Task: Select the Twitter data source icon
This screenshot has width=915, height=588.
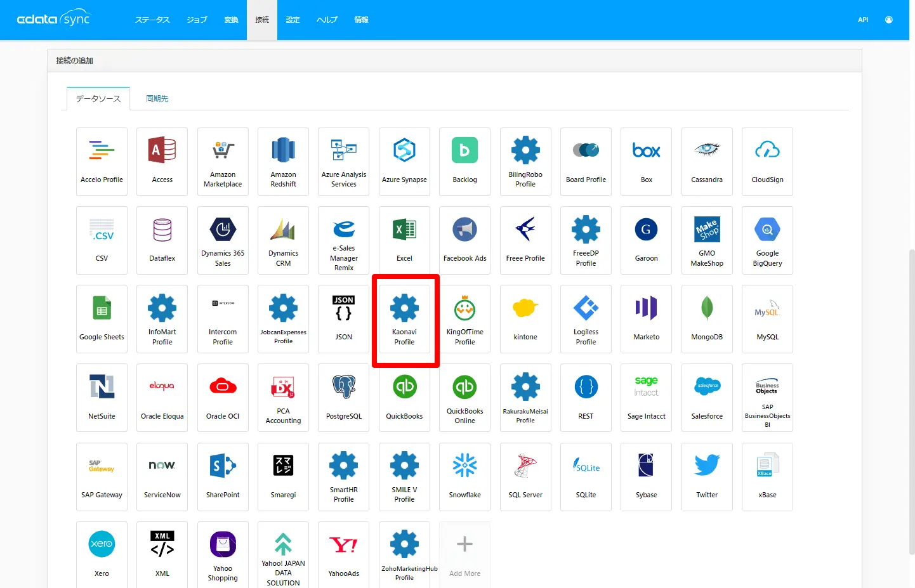Action: point(707,477)
